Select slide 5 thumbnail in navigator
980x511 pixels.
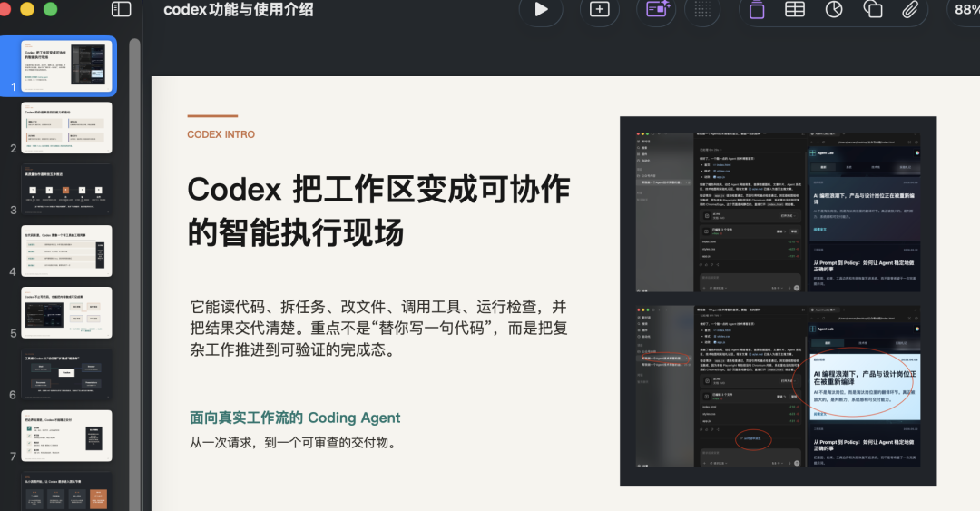[x=67, y=313]
